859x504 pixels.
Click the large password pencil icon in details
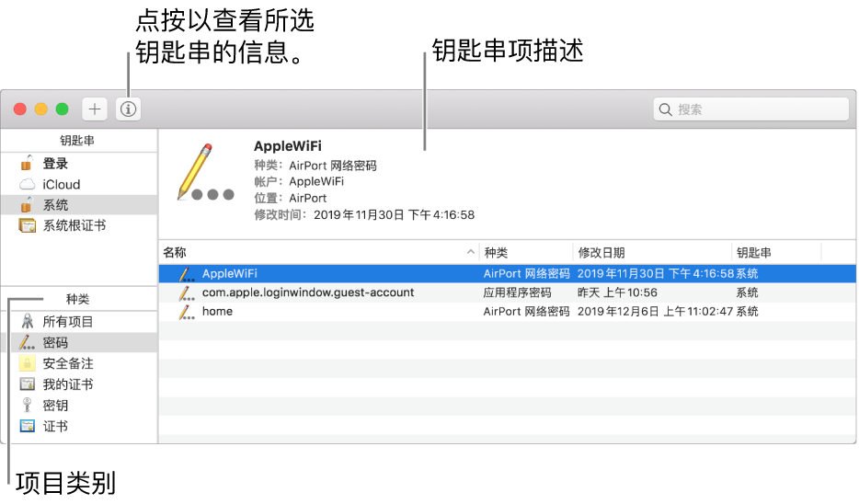205,172
